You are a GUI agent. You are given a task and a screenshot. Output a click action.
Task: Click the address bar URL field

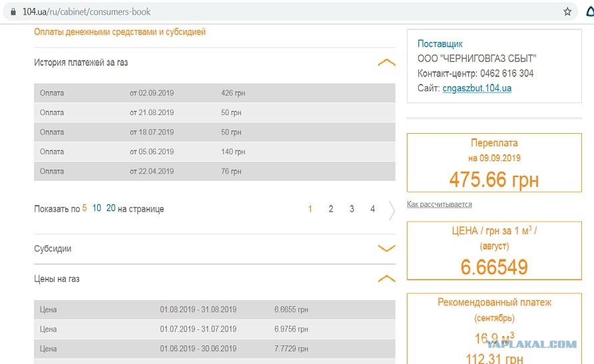click(290, 12)
